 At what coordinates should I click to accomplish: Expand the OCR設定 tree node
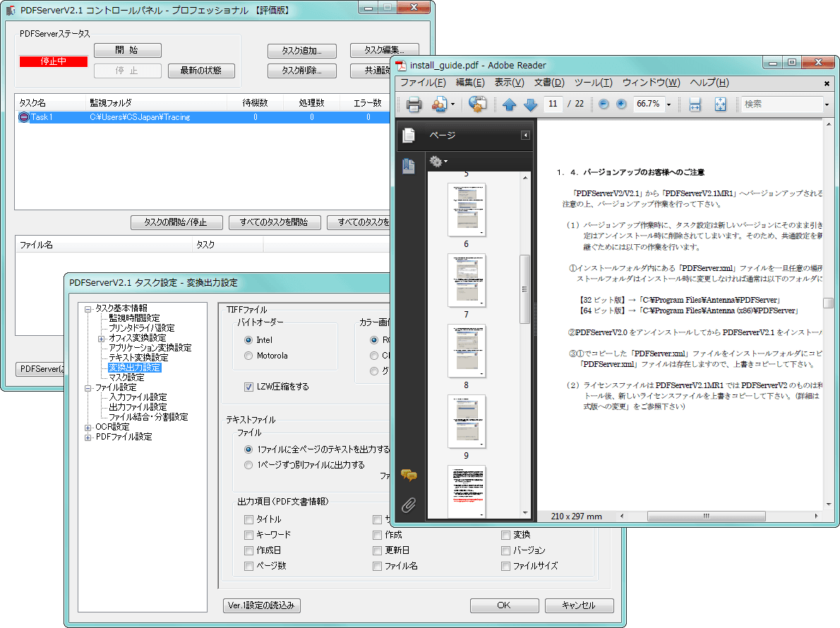pyautogui.click(x=88, y=427)
